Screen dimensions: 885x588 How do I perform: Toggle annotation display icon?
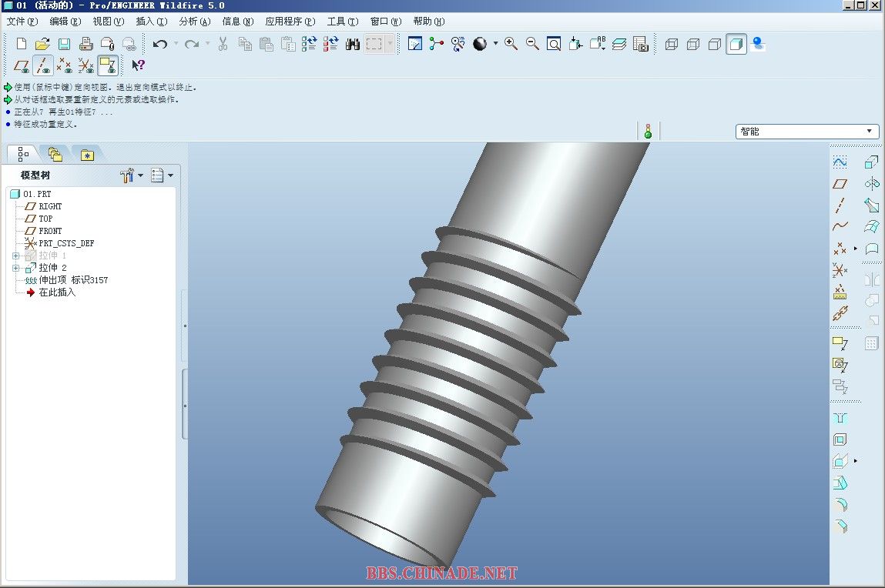point(107,65)
